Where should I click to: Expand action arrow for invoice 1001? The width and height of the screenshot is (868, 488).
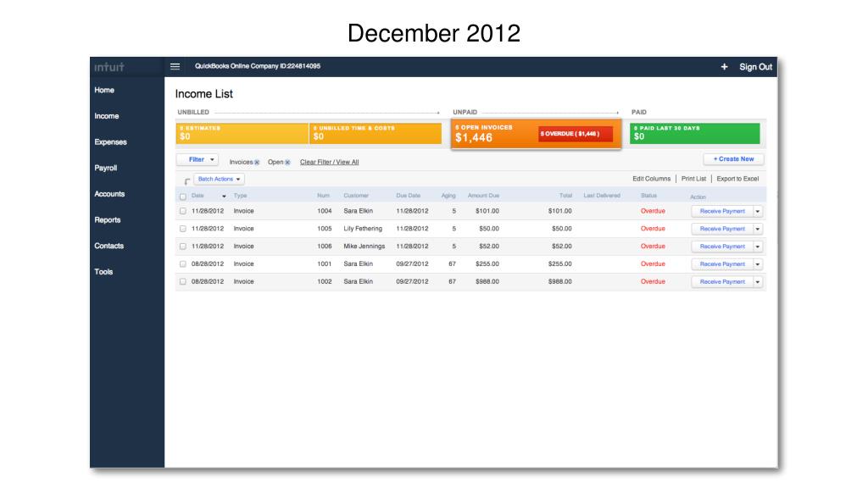[x=758, y=264]
